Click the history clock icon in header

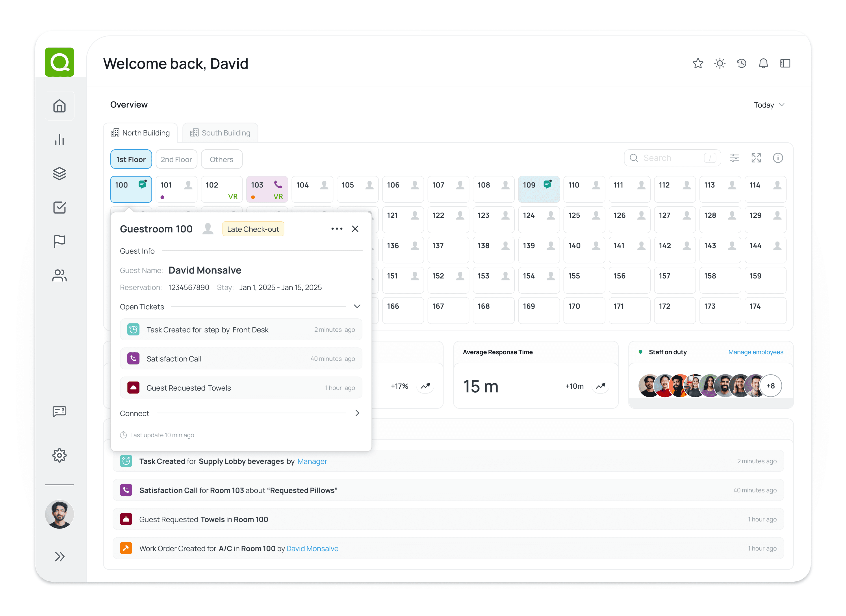[741, 63]
